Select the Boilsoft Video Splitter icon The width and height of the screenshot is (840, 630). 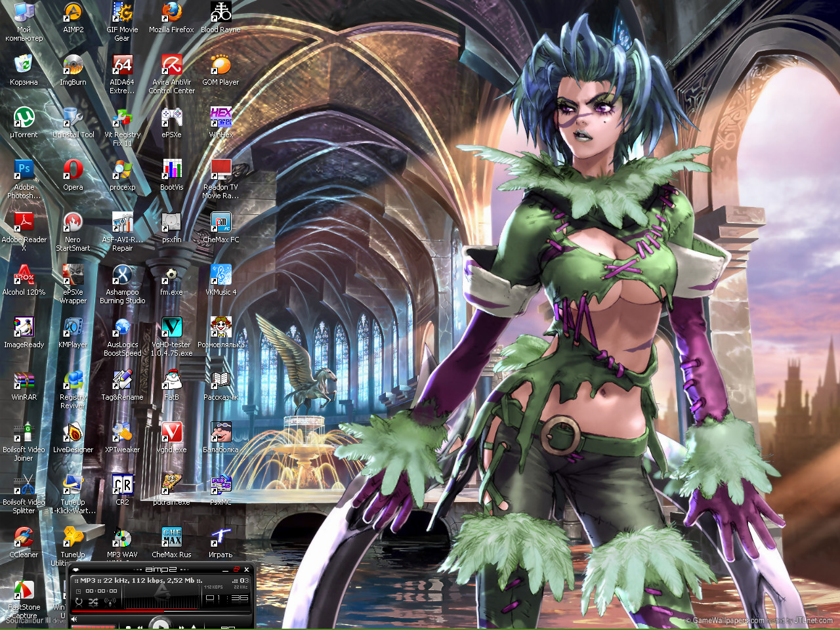point(24,485)
